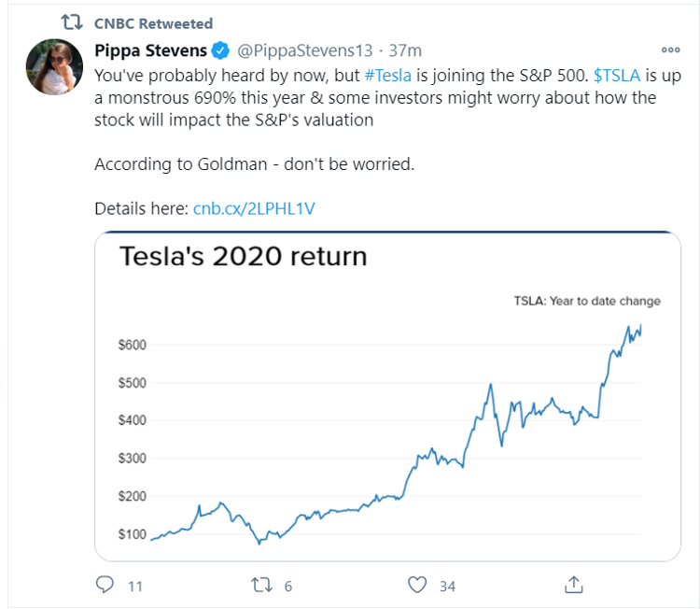Click the retweet count 6

(288, 587)
